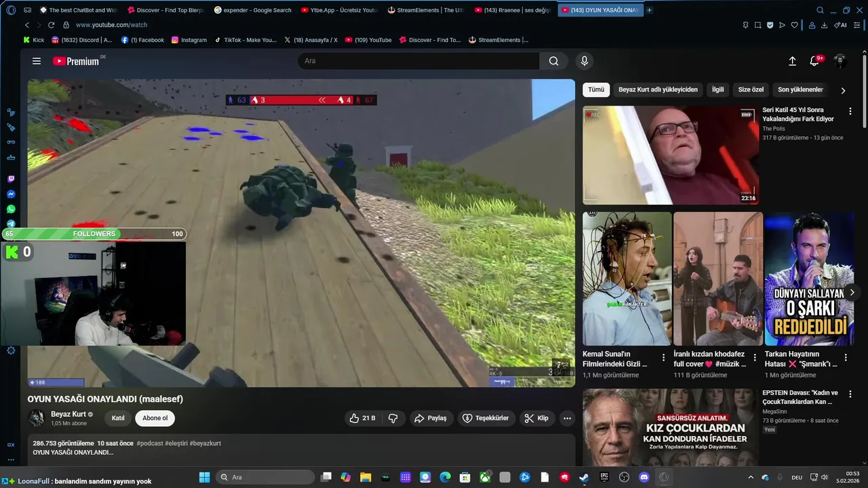Create a clip with Klip button

[537, 418]
